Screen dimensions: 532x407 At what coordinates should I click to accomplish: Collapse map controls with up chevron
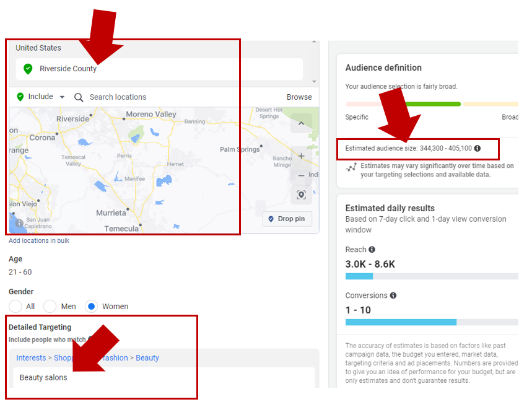[x=301, y=123]
